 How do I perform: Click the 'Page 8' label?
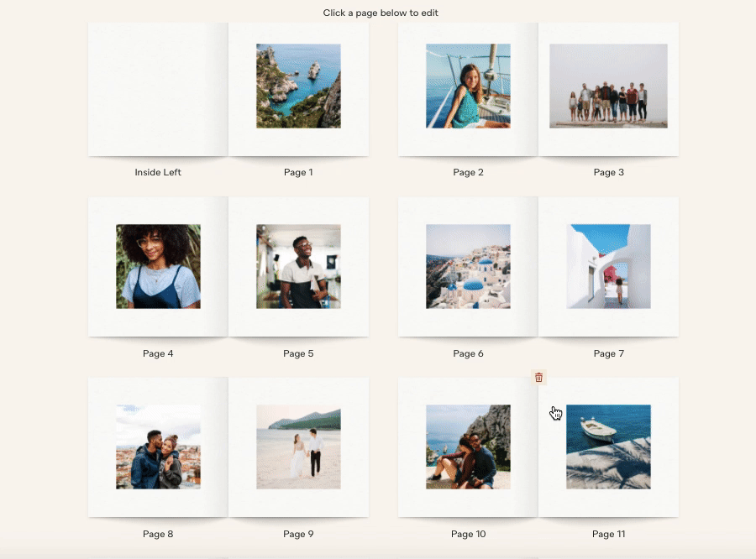point(158,534)
